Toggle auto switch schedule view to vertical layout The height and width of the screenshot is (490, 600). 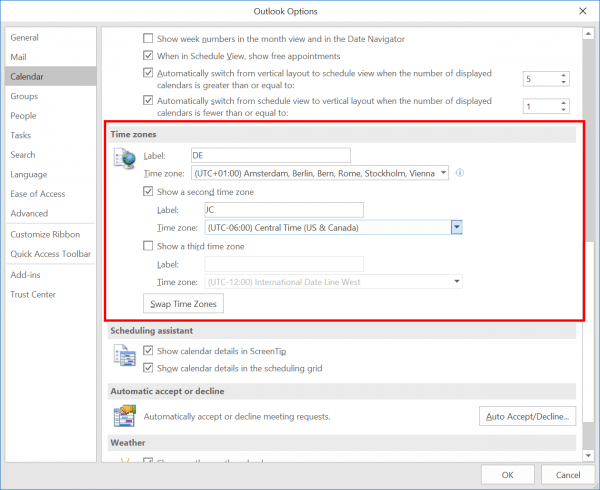pyautogui.click(x=148, y=100)
